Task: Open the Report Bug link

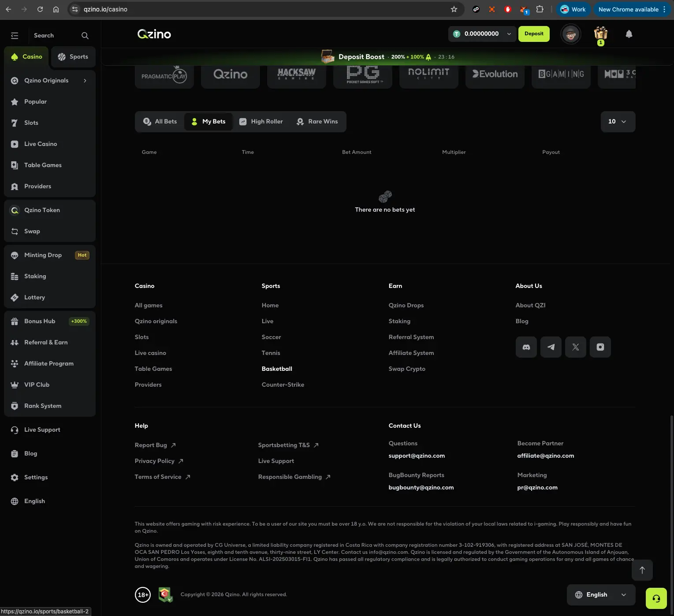Action: [x=155, y=445]
